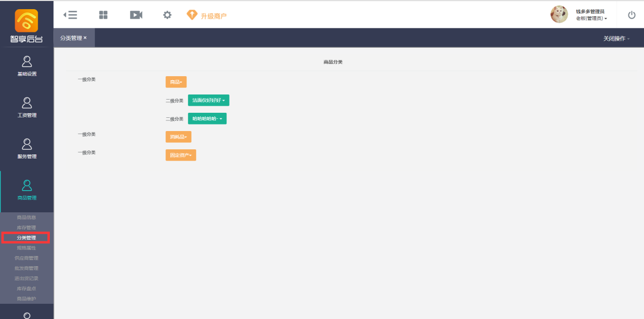Expand the 哈哈哈哈哈 subcategory dropdown
The height and width of the screenshot is (319, 644).
click(207, 119)
